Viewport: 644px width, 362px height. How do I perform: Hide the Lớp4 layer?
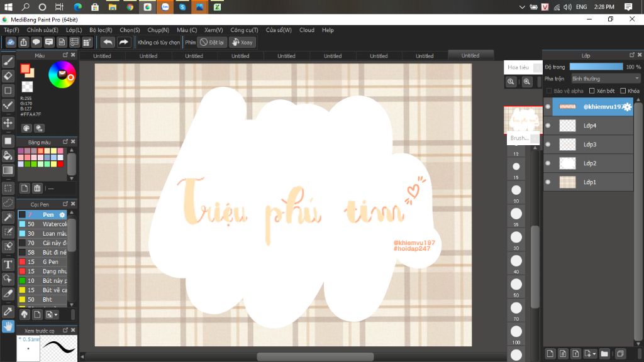pos(548,126)
